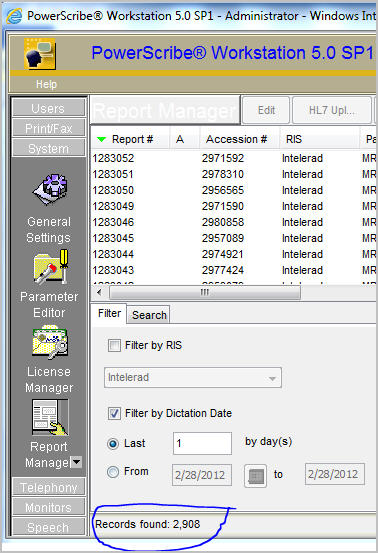This screenshot has height=553, width=378.
Task: Click the Edit button
Action: (x=266, y=110)
